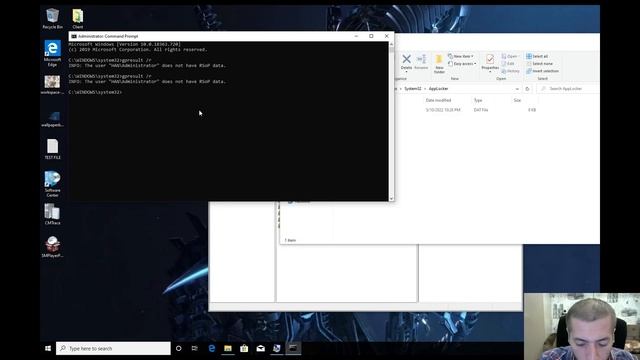Viewport: 640px width, 360px height.
Task: Click the Rename icon in Explorer ribbon
Action: point(421,62)
